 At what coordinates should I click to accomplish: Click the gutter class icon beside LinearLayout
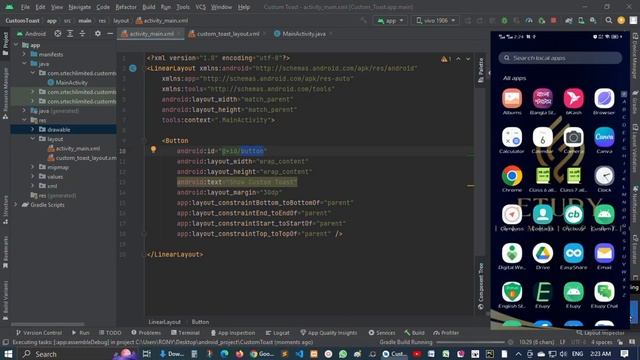(x=133, y=68)
